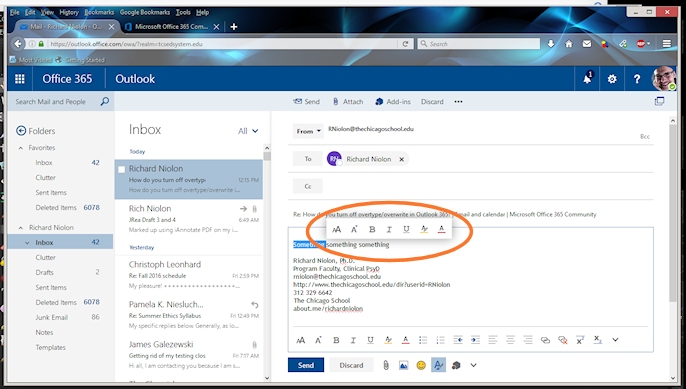
Task: Open a new browser tab
Action: pyautogui.click(x=234, y=27)
